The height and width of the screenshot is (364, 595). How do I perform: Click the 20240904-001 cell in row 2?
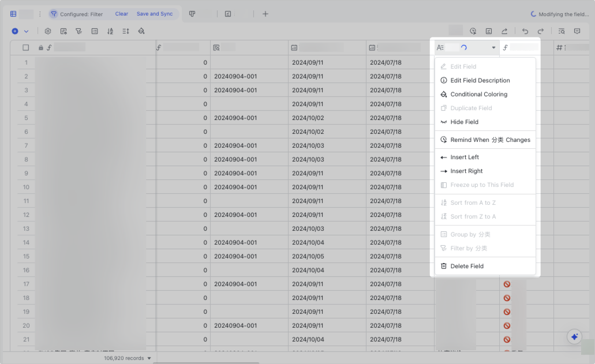tap(249, 76)
